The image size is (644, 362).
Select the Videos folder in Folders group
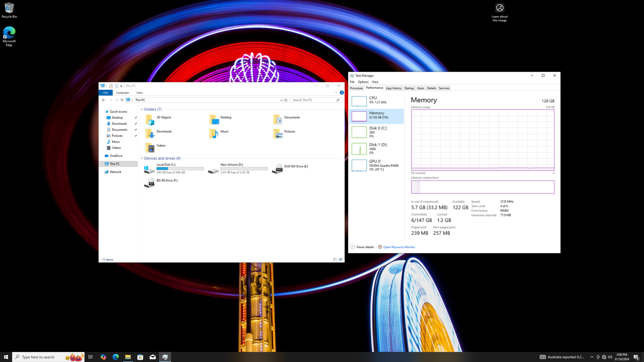tap(155, 148)
